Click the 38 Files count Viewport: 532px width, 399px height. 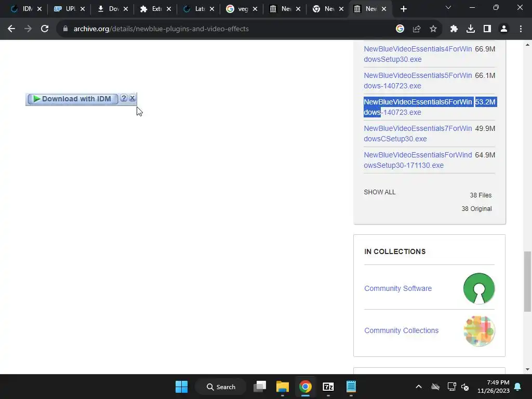[x=481, y=195]
